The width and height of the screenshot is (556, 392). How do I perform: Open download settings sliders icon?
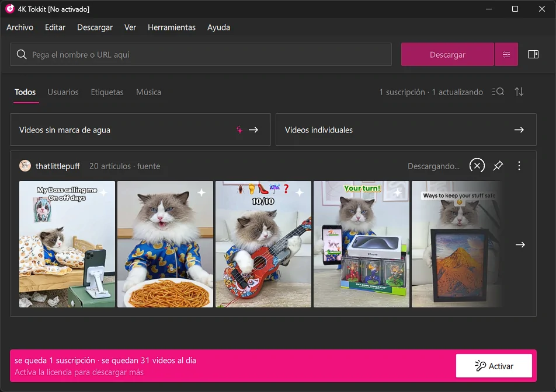tap(506, 54)
